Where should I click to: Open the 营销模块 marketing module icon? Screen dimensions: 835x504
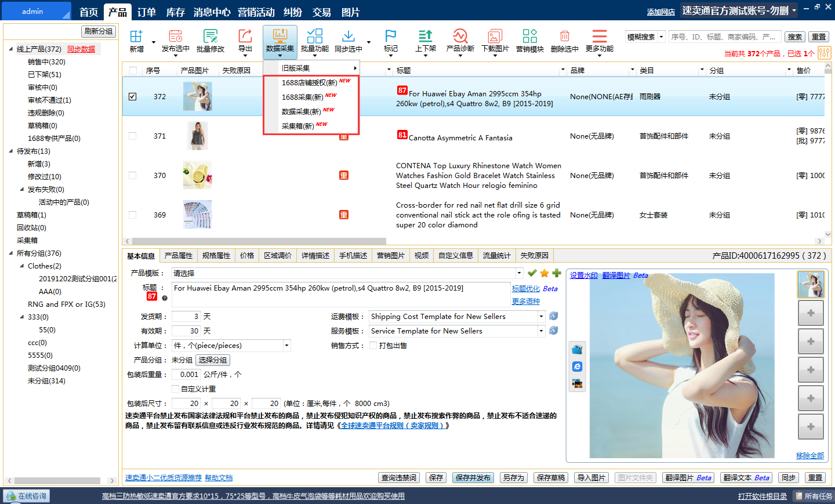pyautogui.click(x=530, y=36)
